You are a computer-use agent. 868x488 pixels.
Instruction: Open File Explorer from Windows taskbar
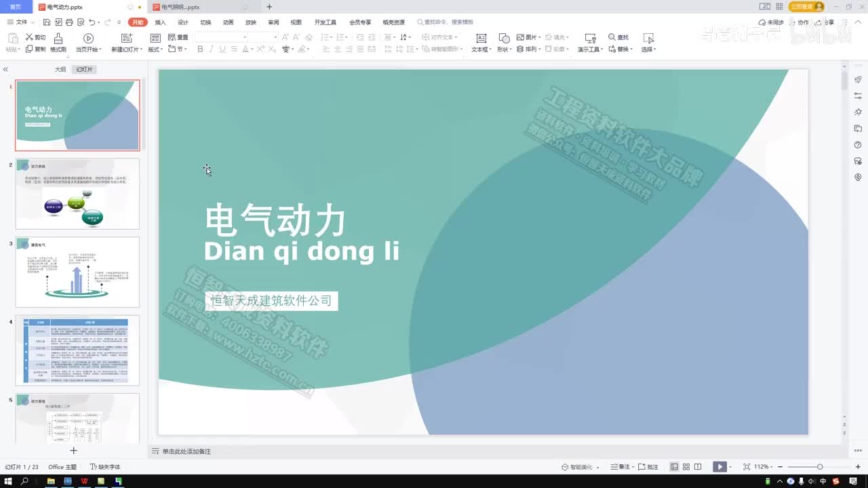[x=51, y=481]
